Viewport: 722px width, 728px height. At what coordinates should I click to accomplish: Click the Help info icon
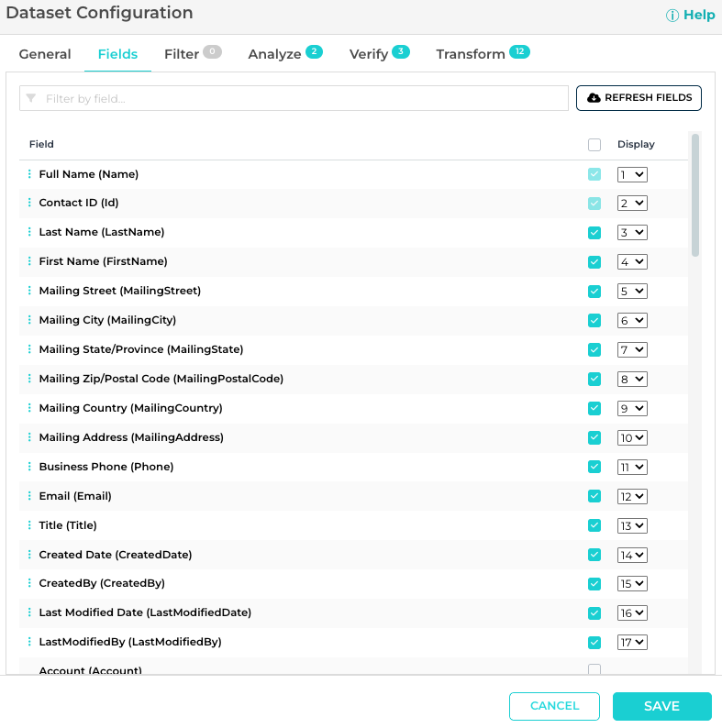pyautogui.click(x=672, y=16)
